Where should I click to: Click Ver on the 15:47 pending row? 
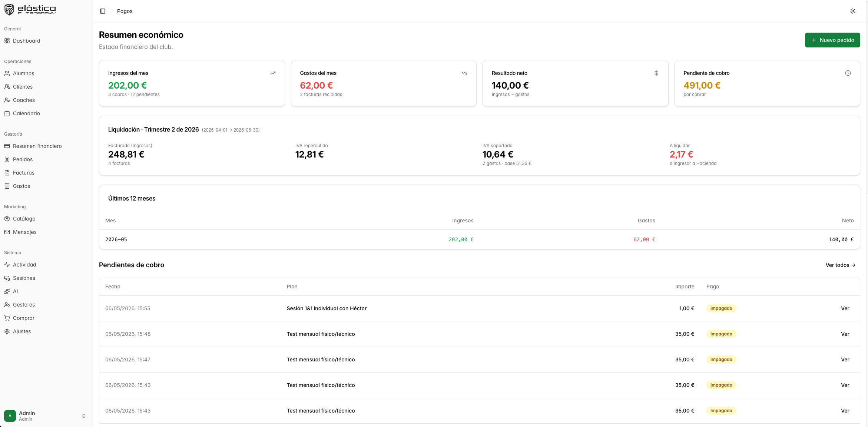tap(845, 360)
